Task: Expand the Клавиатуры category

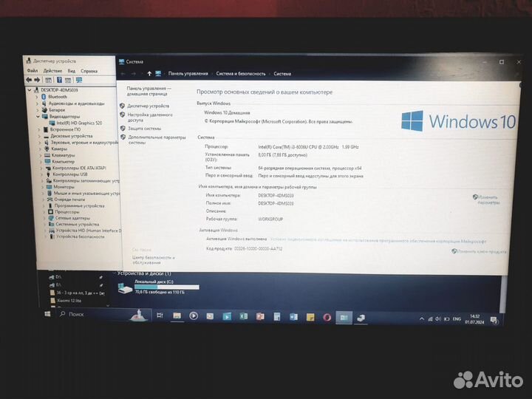Action: click(41, 155)
